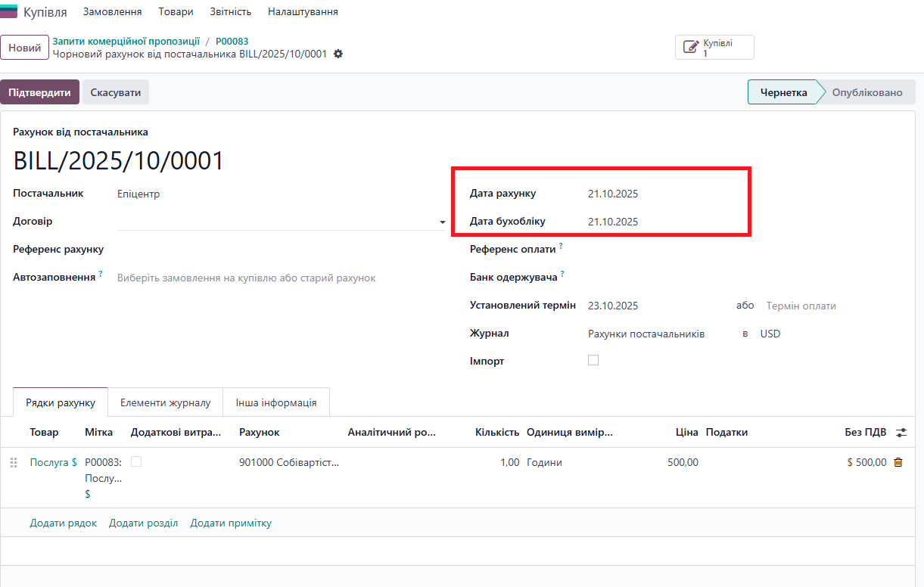Open P00083 breadcrumb link

click(232, 42)
